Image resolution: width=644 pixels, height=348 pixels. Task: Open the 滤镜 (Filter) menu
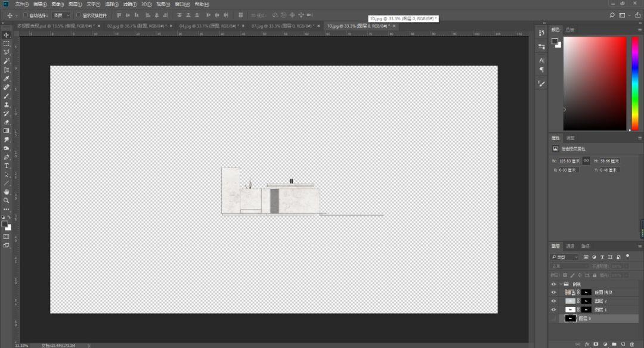tap(130, 4)
